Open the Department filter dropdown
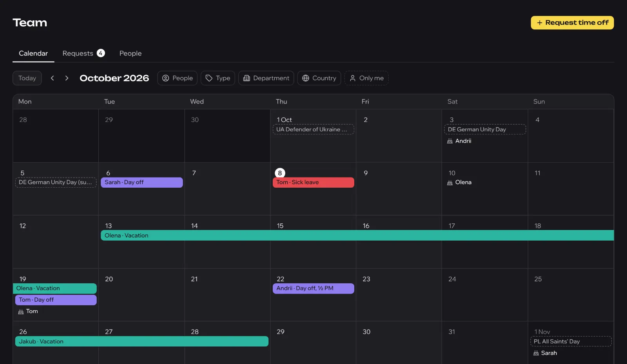The image size is (627, 364). (266, 78)
